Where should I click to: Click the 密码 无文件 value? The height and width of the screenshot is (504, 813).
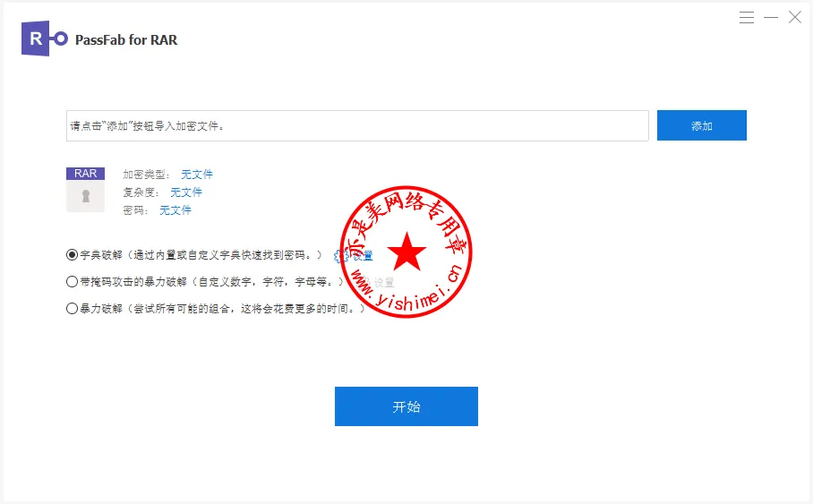pos(175,210)
